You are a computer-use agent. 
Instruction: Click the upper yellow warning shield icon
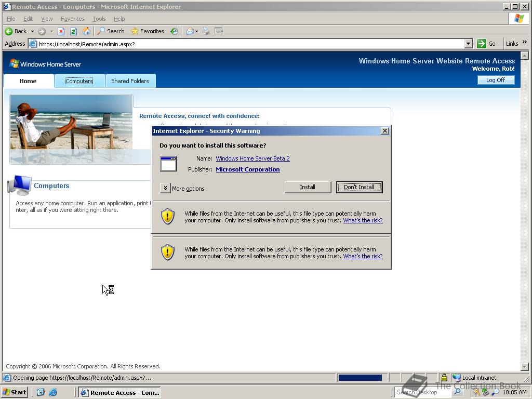tap(168, 217)
